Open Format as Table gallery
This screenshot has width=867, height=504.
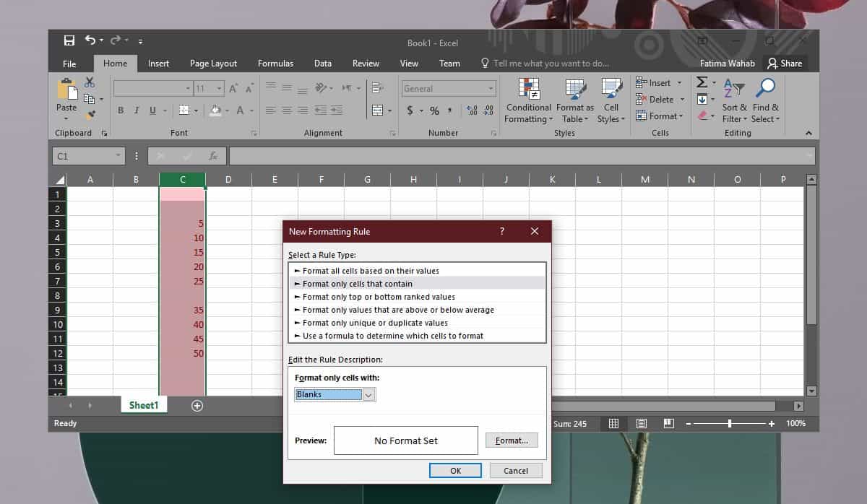pyautogui.click(x=575, y=100)
